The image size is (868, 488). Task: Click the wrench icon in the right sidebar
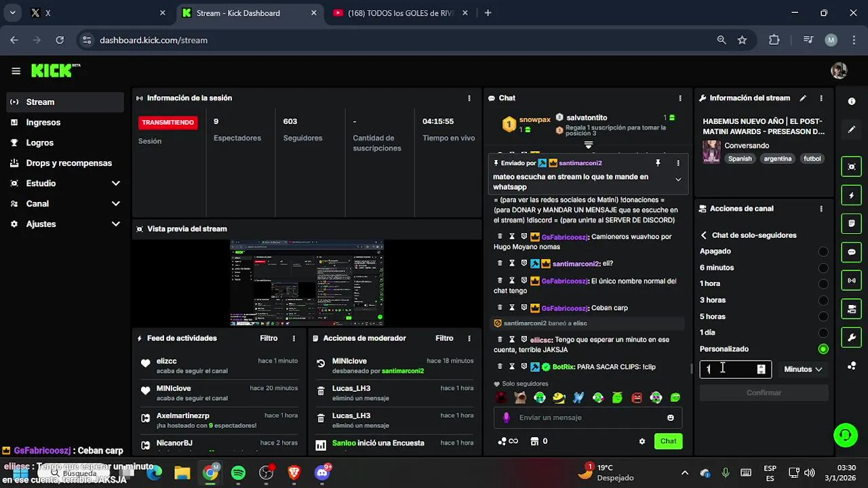[852, 337]
